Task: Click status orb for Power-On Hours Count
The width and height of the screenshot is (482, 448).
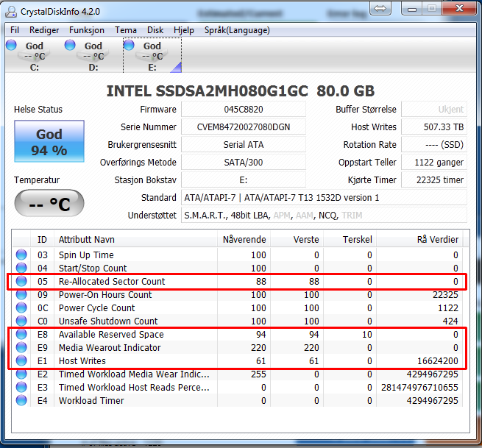Action: (21, 294)
